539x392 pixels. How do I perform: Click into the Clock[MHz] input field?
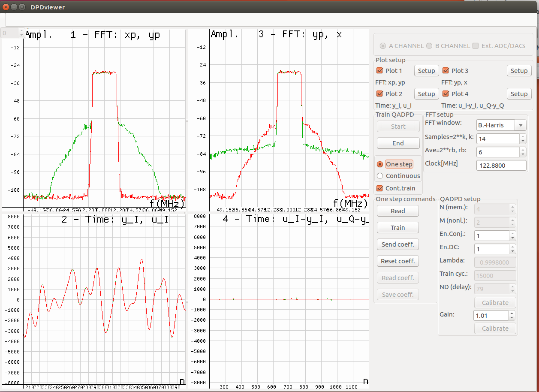[x=501, y=166]
